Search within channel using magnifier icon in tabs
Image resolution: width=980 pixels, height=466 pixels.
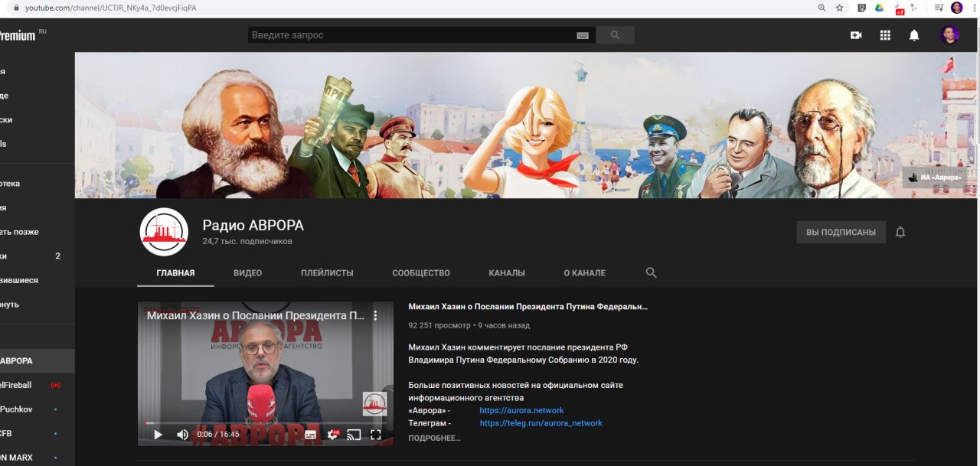(652, 272)
